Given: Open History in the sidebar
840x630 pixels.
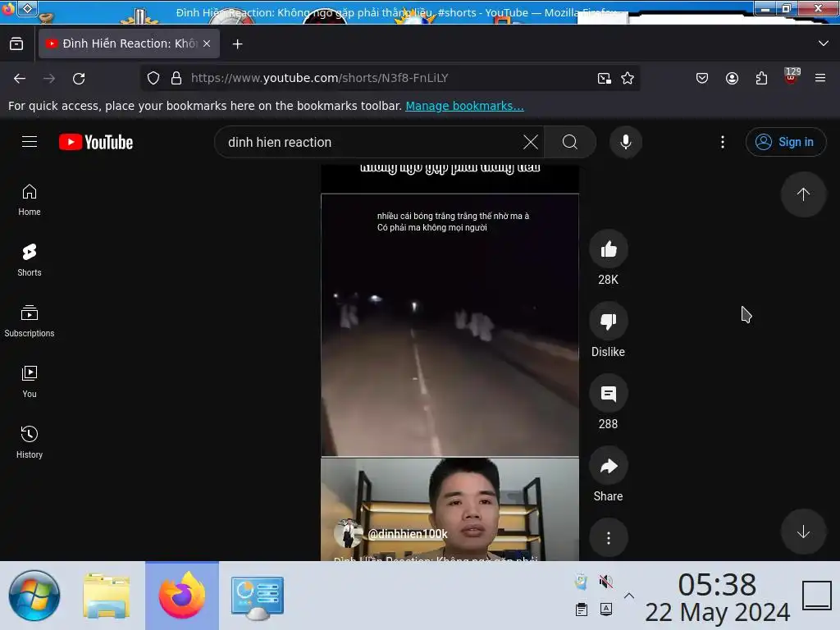Looking at the screenshot, I should tap(30, 442).
